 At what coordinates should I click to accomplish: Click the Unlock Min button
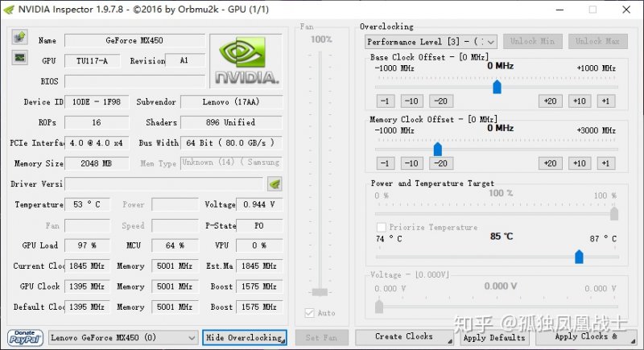(532, 41)
